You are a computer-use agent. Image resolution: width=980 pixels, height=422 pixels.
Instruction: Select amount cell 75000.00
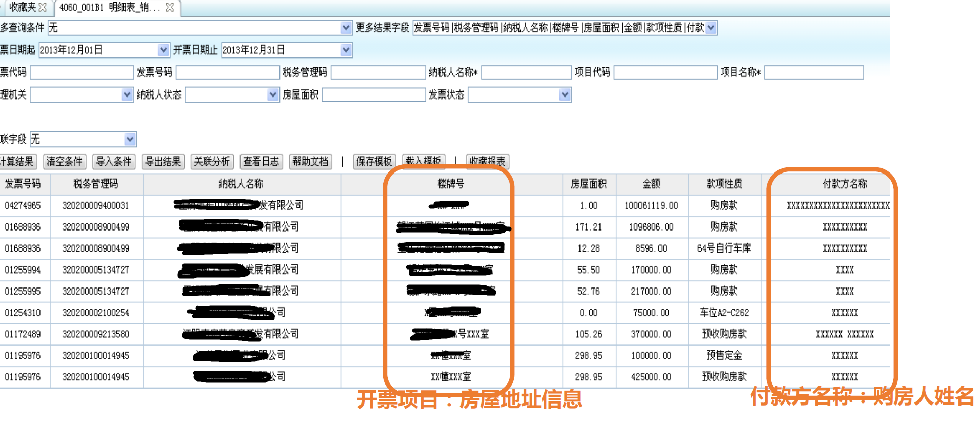click(651, 313)
